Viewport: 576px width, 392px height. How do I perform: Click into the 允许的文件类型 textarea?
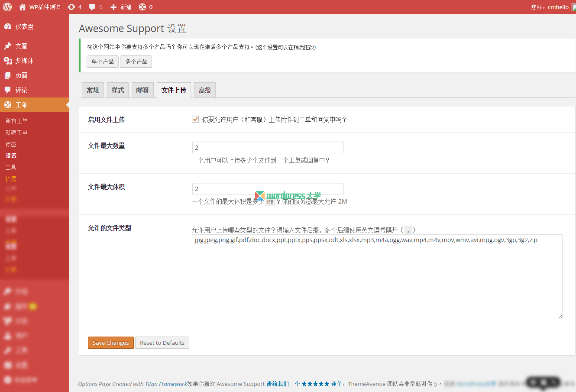[x=377, y=277]
